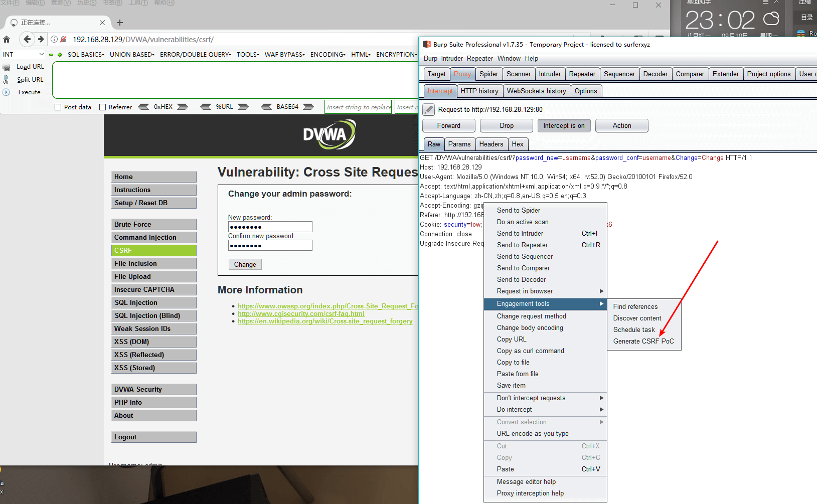The image size is (817, 504).
Task: Click the pencil edit-target icon in Burp
Action: point(428,109)
